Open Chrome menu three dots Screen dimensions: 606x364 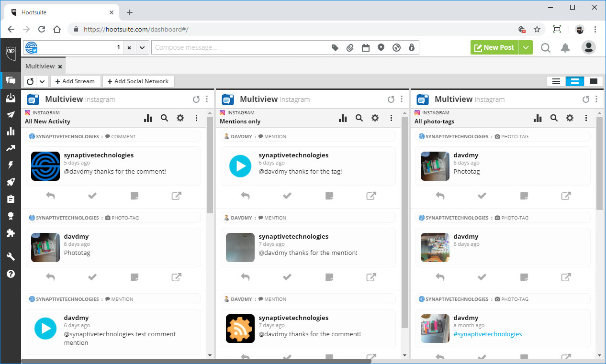pos(595,29)
